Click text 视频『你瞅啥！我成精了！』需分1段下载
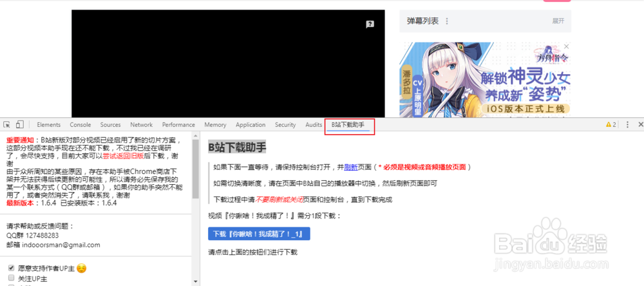 pos(275,216)
